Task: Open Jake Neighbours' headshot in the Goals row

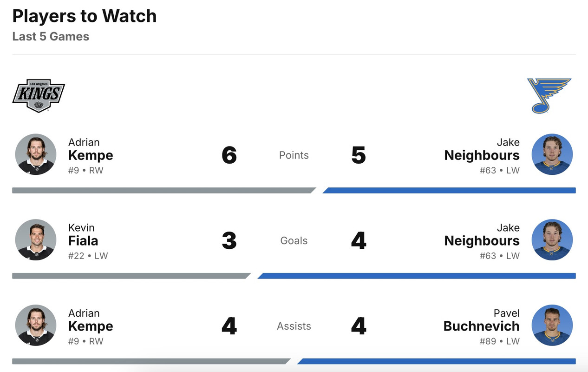Action: (552, 240)
